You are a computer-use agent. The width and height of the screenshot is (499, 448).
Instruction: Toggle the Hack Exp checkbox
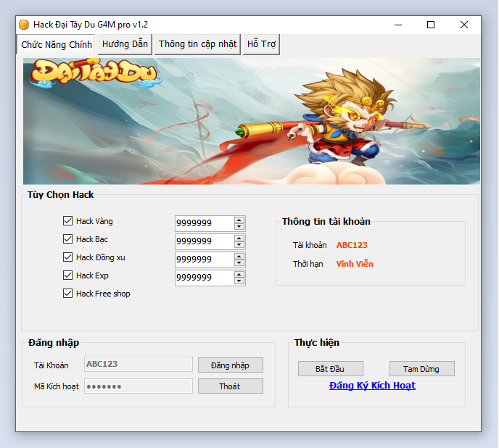68,275
